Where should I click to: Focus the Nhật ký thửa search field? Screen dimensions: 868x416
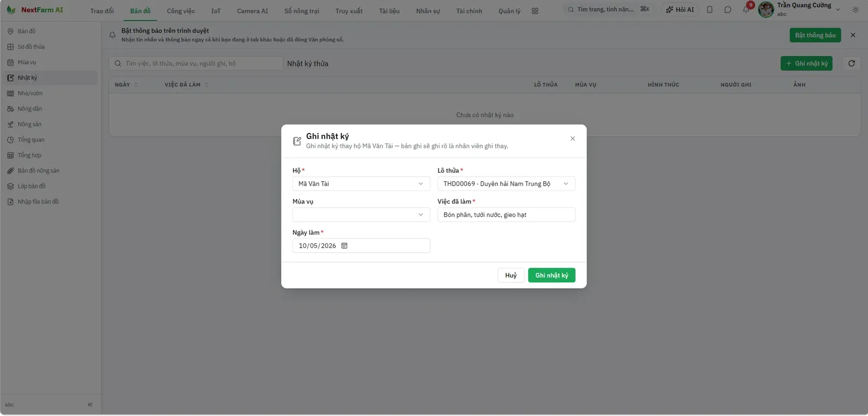(196, 64)
